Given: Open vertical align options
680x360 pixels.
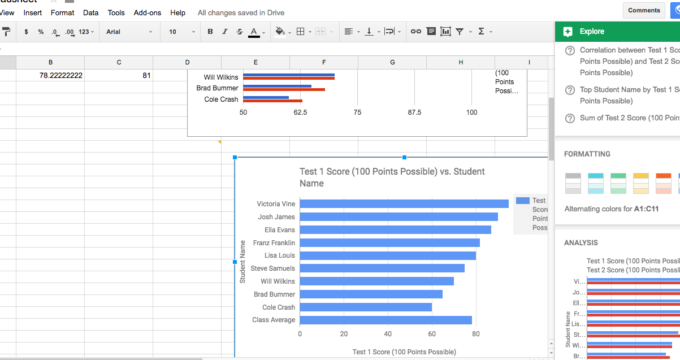Looking at the screenshot, I should [369, 32].
